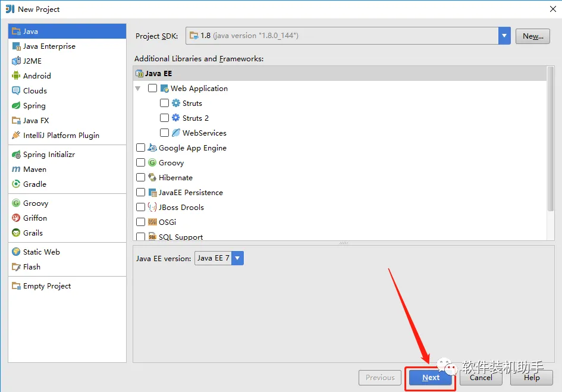Tick the Struts checkbox
This screenshot has width=562, height=392.
click(164, 104)
